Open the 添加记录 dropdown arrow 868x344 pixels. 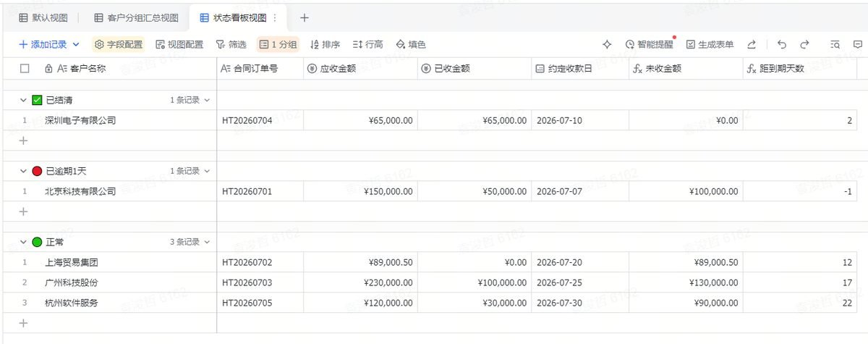point(76,45)
